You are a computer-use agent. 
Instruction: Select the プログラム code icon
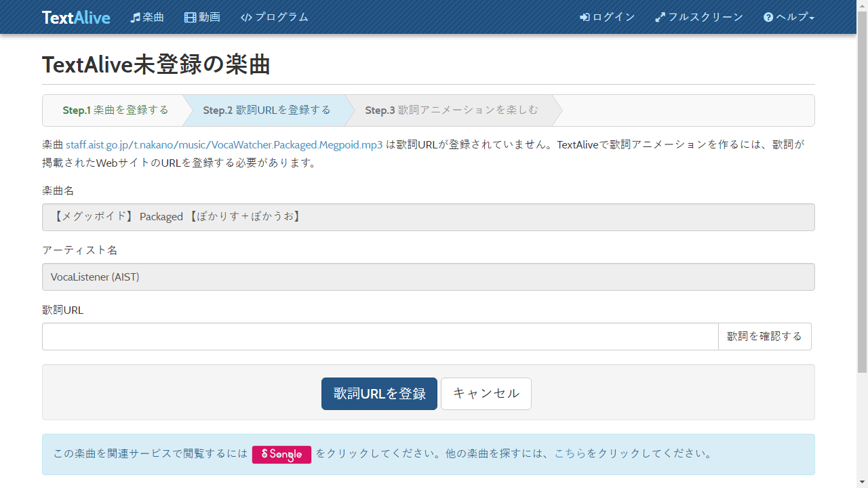tap(246, 17)
